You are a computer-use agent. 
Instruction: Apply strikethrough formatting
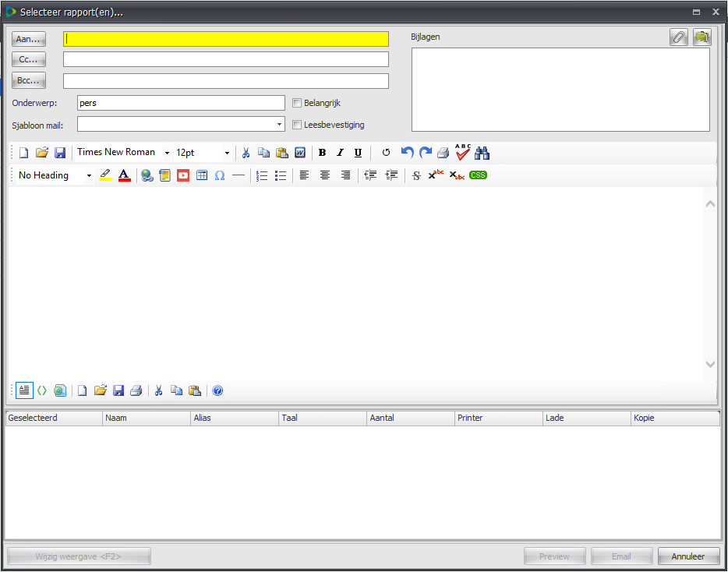tap(416, 175)
